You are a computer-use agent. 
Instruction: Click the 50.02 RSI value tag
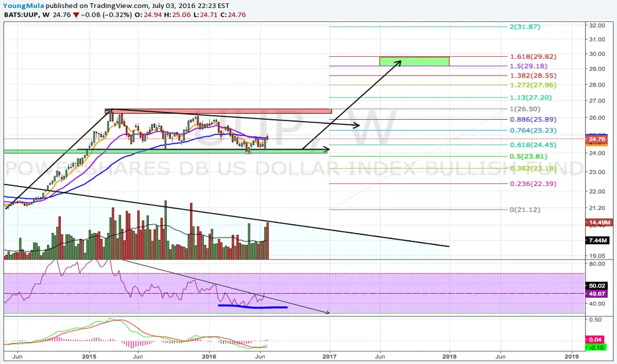[596, 286]
